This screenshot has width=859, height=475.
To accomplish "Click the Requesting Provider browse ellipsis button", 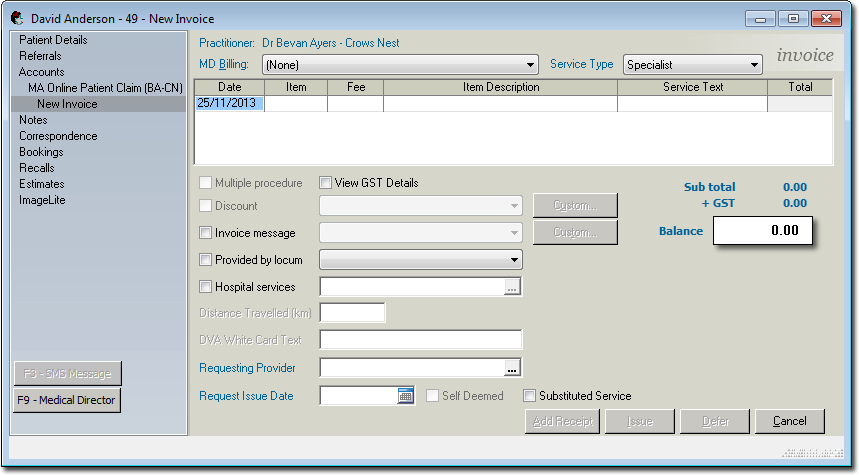I will 512,368.
